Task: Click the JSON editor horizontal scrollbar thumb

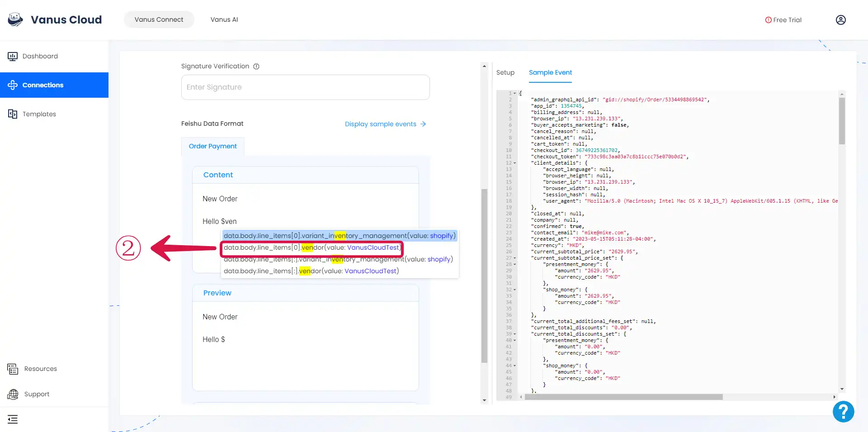Action: 623,397
